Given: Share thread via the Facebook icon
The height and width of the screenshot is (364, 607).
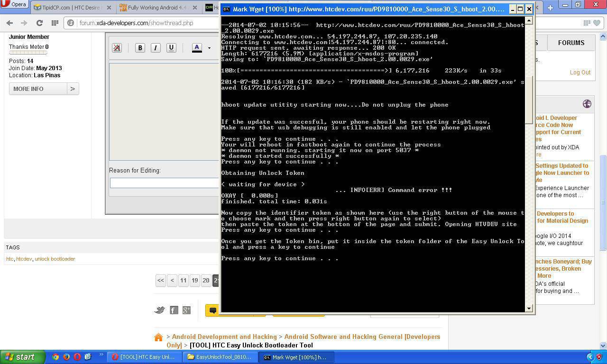Looking at the screenshot, I should point(174,310).
